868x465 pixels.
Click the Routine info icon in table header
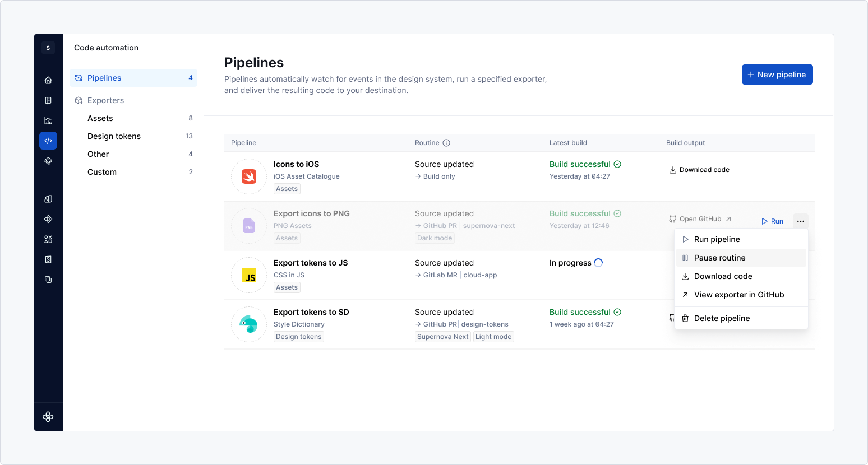tap(446, 143)
